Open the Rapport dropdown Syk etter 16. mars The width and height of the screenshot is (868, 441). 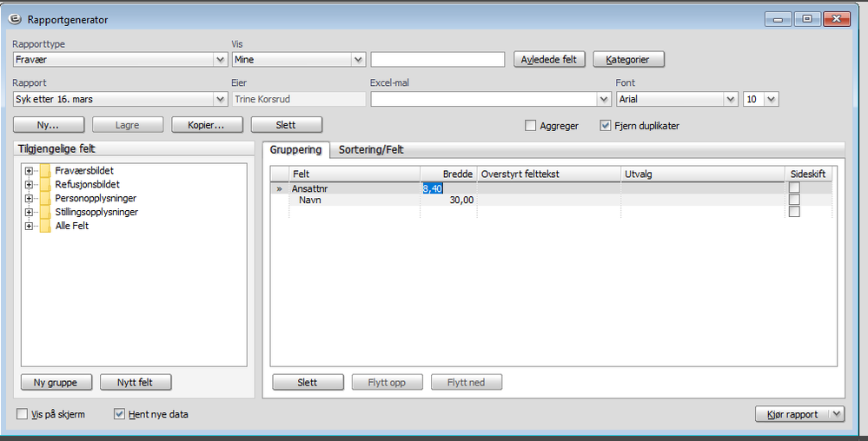pos(221,100)
